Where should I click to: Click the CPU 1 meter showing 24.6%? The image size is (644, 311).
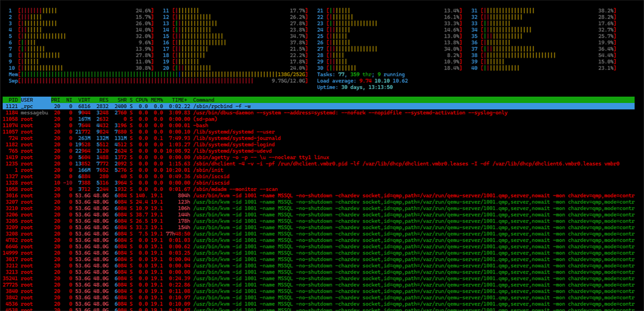[81, 10]
